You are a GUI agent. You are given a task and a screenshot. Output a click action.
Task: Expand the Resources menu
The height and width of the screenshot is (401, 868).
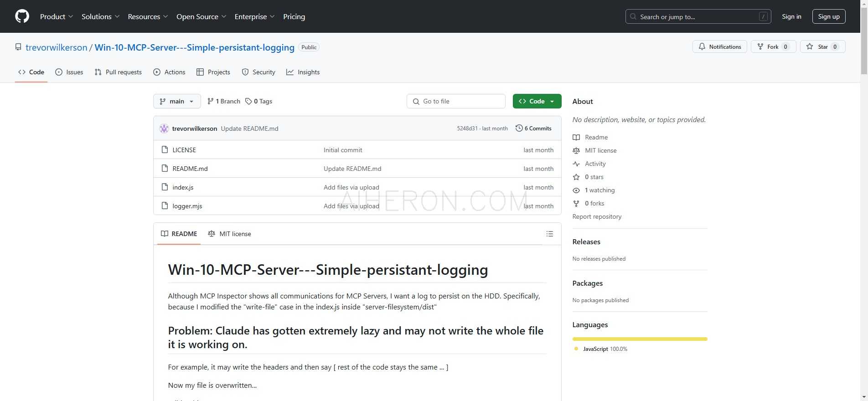coord(148,16)
